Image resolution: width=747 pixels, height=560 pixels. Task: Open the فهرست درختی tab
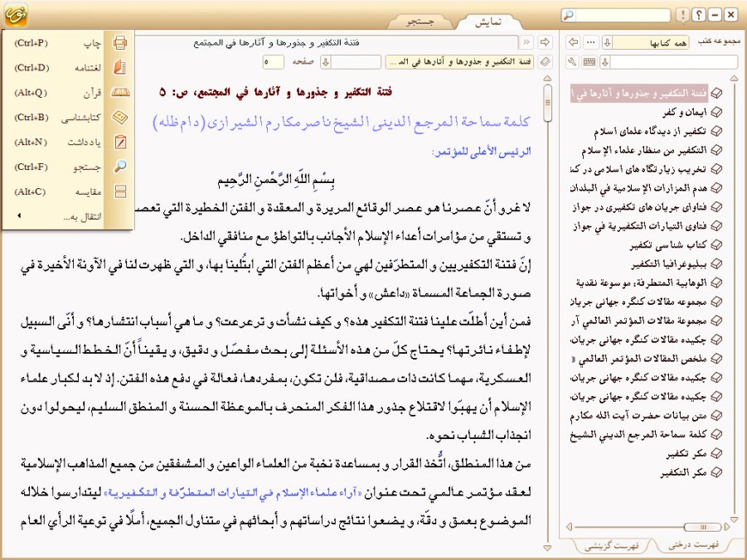coord(693,545)
